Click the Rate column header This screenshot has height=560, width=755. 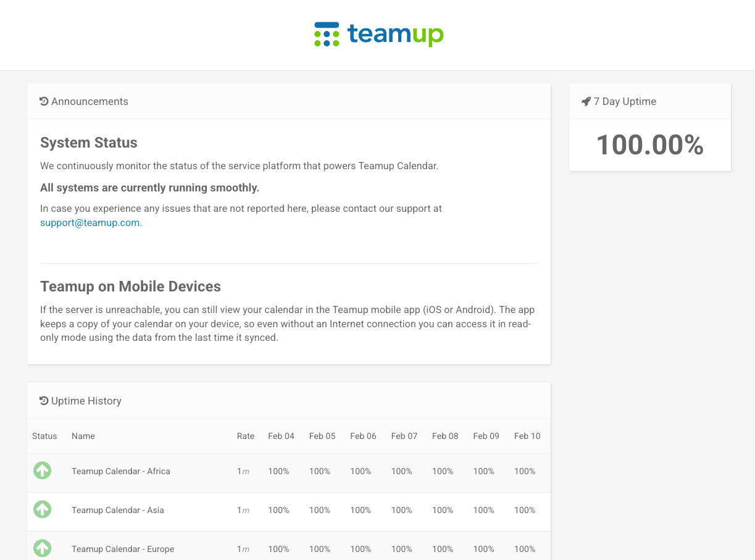click(x=245, y=436)
